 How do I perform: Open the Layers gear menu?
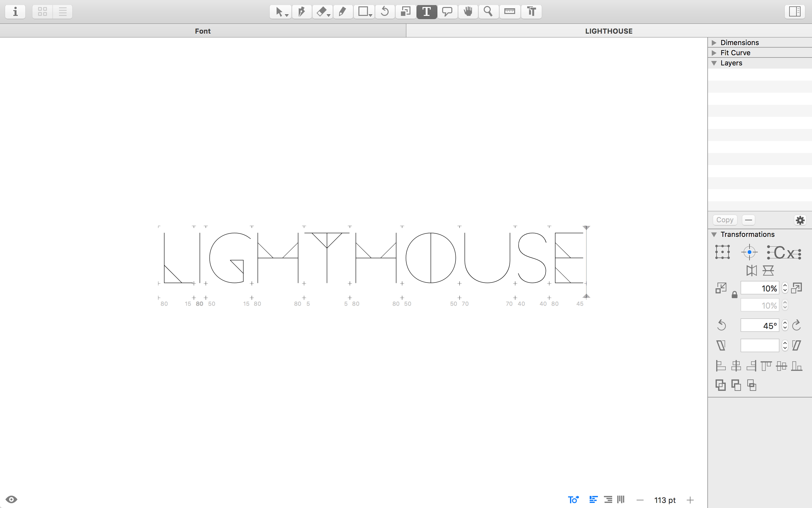coord(800,220)
